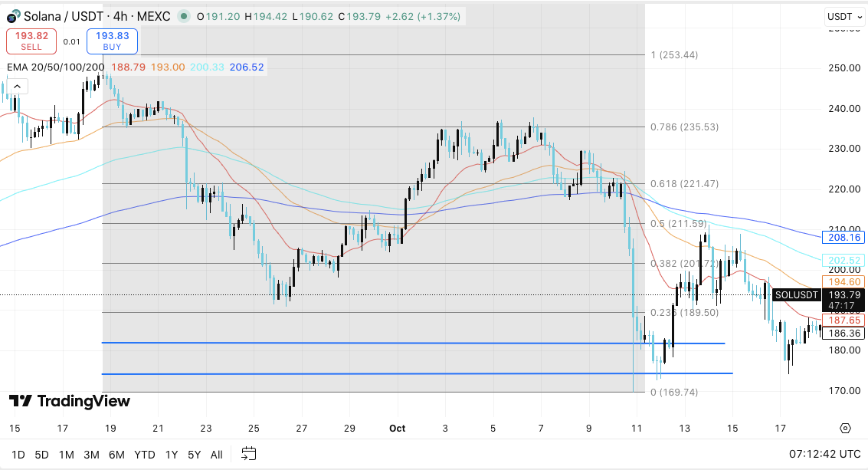Collapse the indicator legend chevron

(x=17, y=86)
